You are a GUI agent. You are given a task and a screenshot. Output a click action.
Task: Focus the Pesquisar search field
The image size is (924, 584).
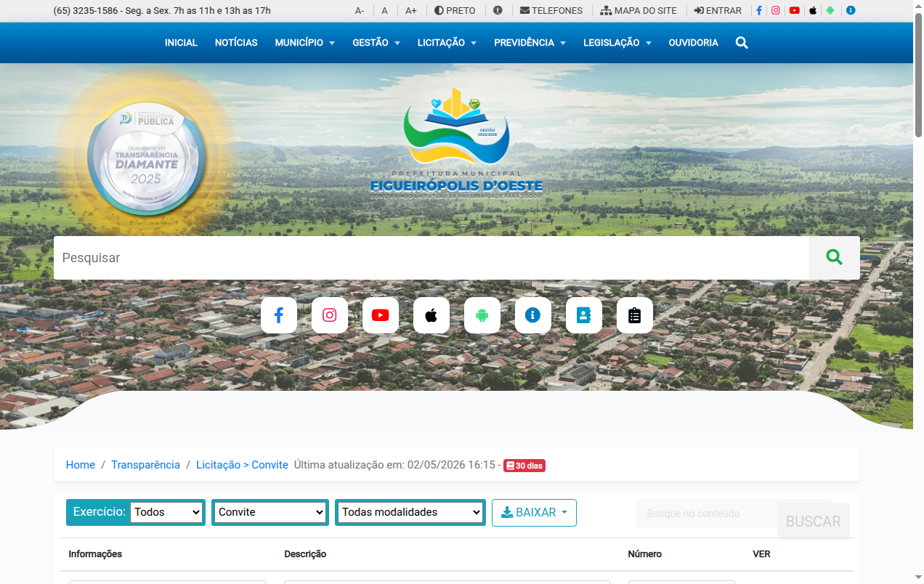pos(431,258)
